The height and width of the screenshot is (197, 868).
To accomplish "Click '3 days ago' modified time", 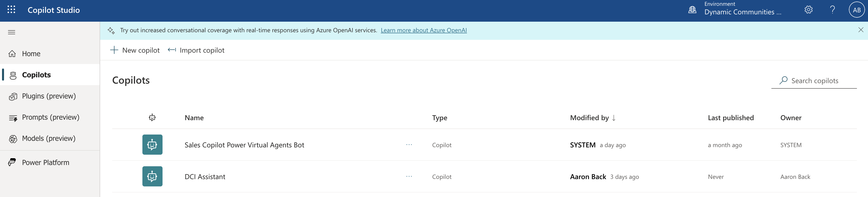I will pyautogui.click(x=624, y=177).
